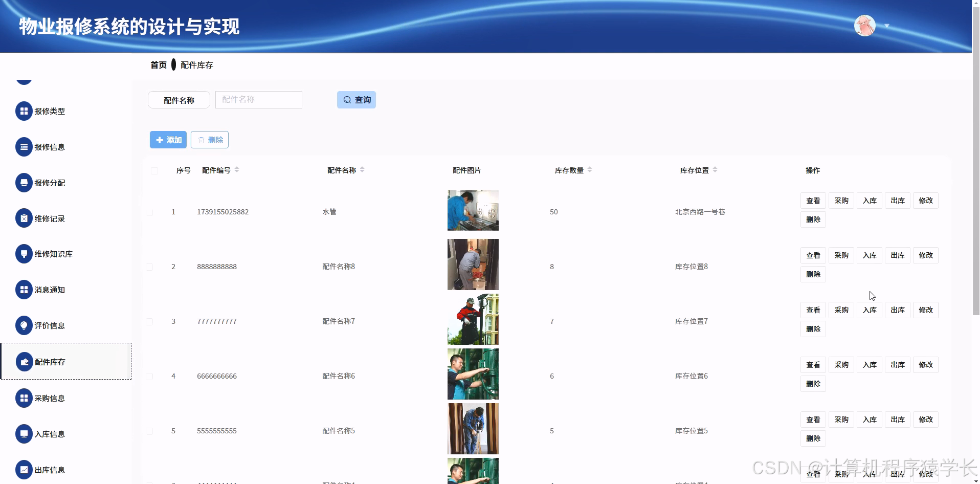Check the select-all checkbox in table header

pyautogui.click(x=154, y=170)
